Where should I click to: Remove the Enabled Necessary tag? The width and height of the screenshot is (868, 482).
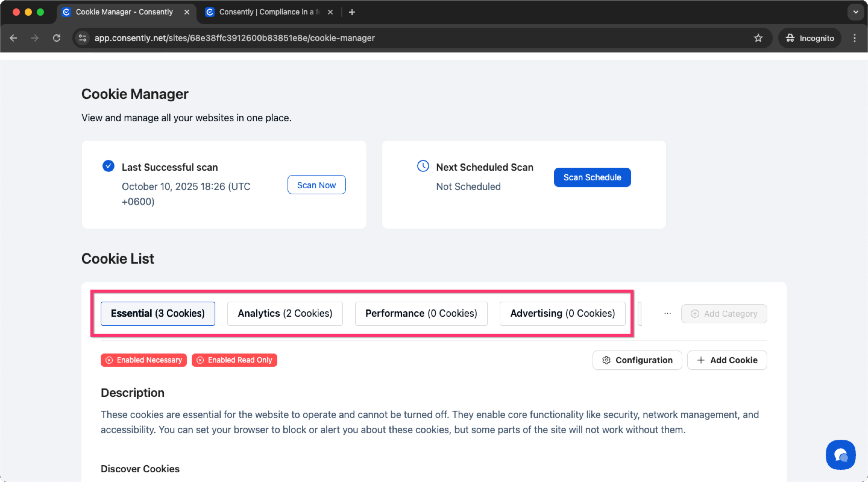[x=109, y=360]
